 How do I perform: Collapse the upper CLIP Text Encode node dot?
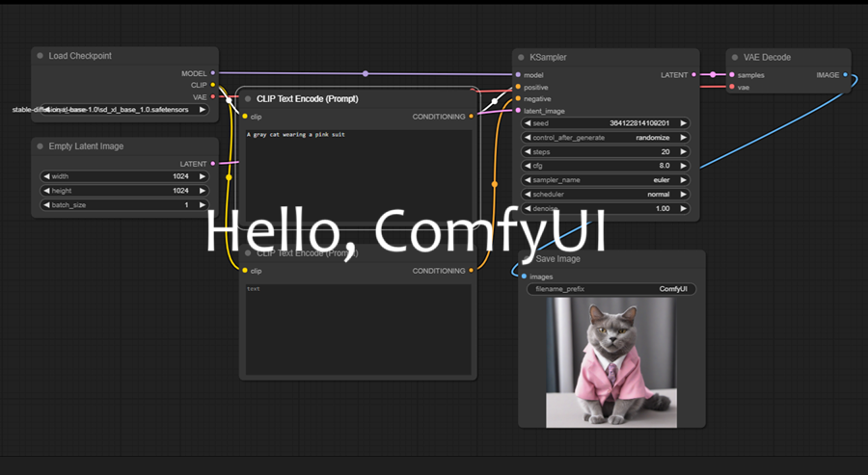248,99
